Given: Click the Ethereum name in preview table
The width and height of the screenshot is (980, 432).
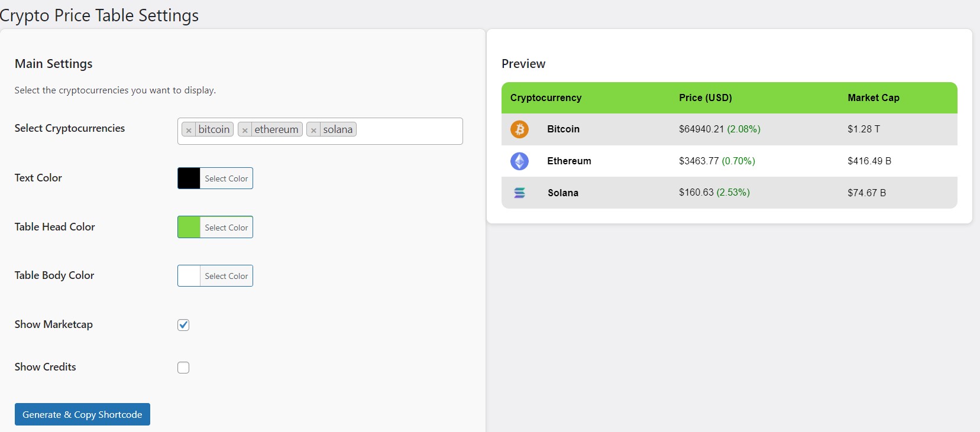Looking at the screenshot, I should (x=569, y=161).
